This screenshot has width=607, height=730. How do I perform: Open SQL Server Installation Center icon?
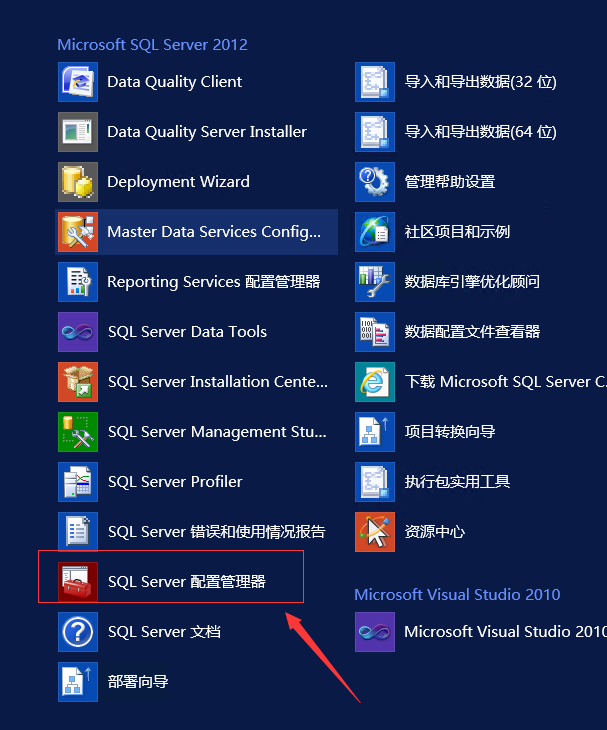pyautogui.click(x=78, y=382)
